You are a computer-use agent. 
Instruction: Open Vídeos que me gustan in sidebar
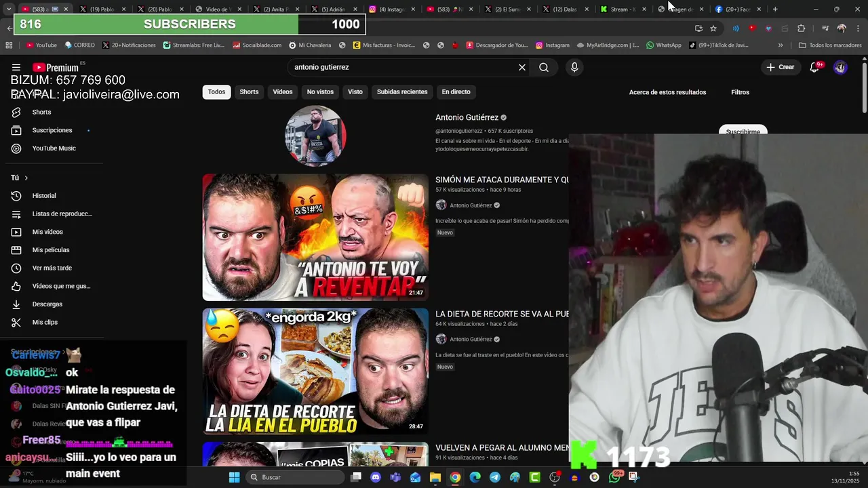61,286
